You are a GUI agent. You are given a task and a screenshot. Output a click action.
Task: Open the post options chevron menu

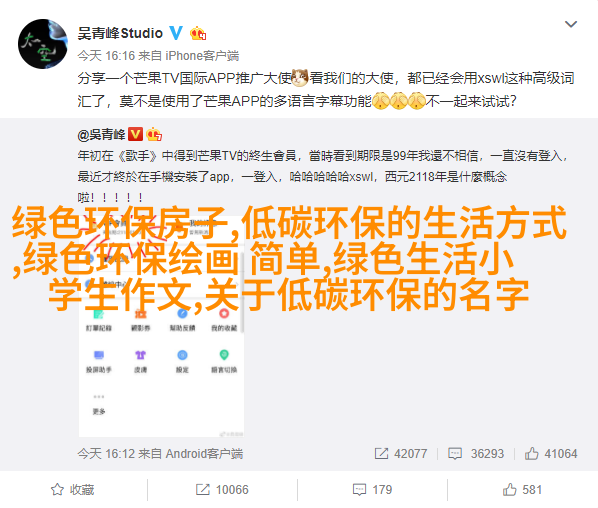coord(571,24)
